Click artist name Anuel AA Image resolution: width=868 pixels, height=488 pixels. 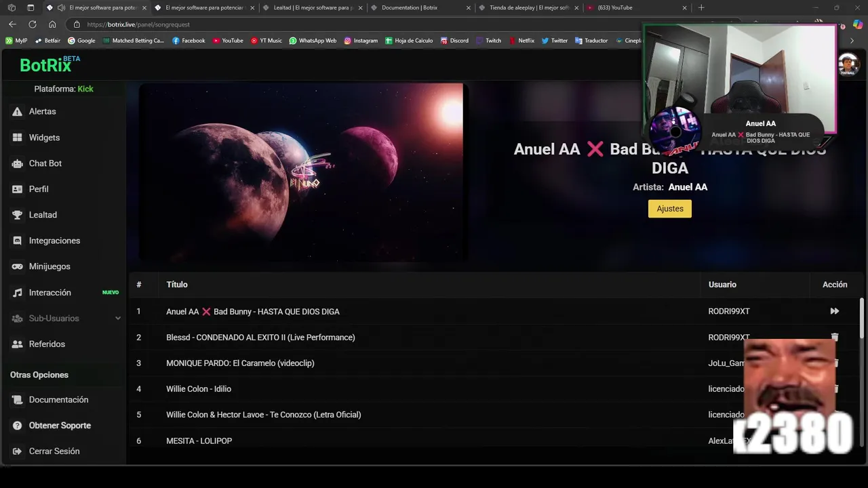[688, 187]
